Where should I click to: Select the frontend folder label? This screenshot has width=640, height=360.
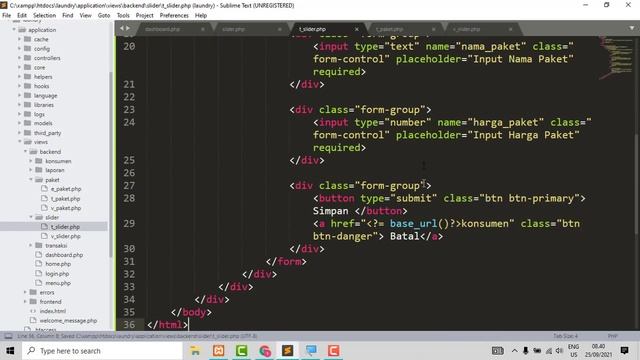(x=50, y=302)
